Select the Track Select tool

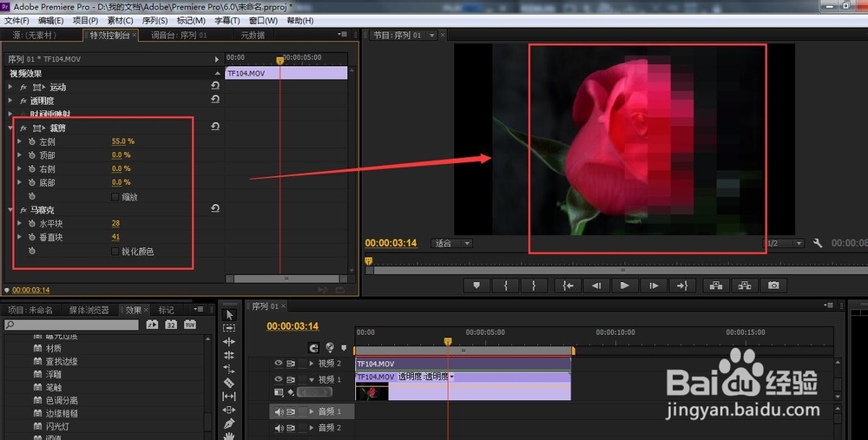229,328
